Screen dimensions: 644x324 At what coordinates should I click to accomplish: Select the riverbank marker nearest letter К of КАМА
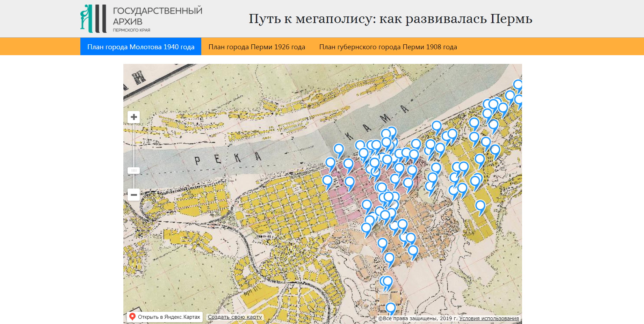339,149
